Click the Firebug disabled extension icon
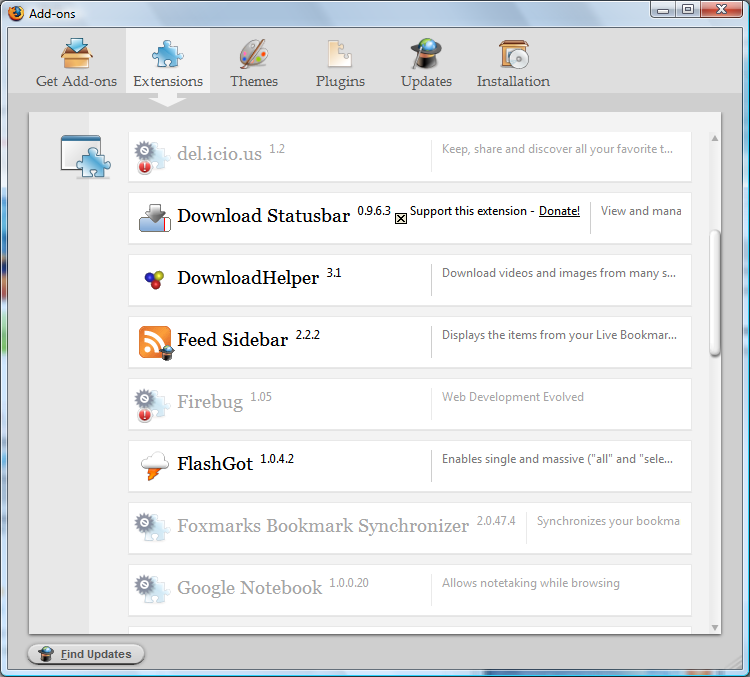The width and height of the screenshot is (750, 677). pyautogui.click(x=152, y=406)
